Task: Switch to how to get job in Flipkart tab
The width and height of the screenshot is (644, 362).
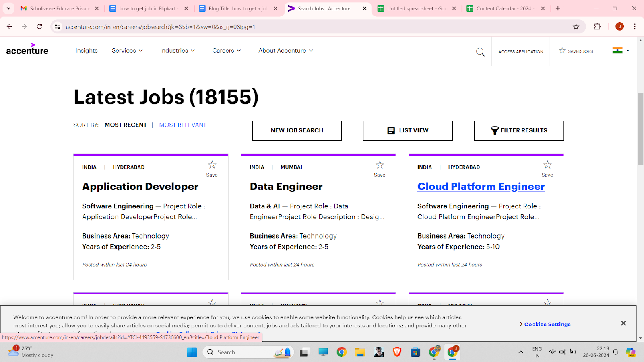Action: coord(149,8)
